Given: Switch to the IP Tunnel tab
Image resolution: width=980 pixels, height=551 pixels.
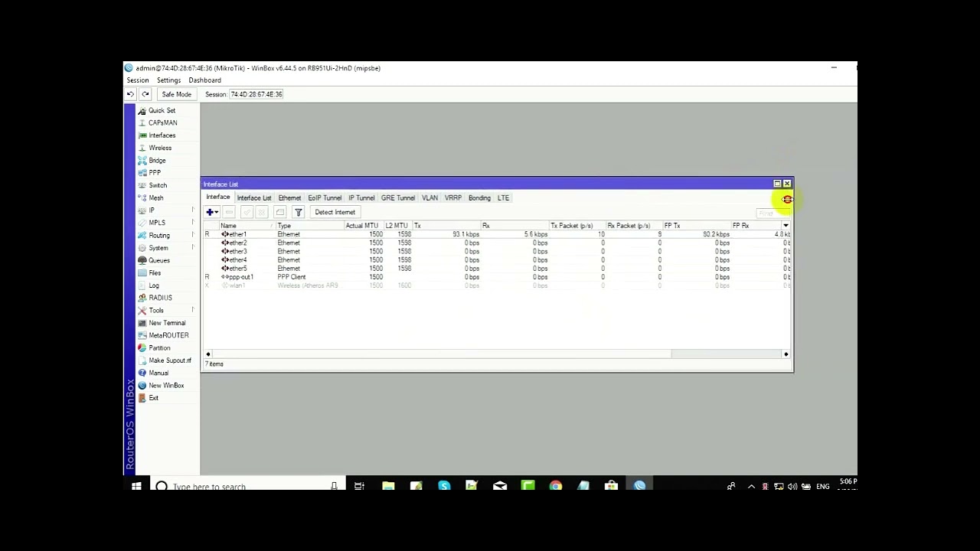Looking at the screenshot, I should [361, 197].
